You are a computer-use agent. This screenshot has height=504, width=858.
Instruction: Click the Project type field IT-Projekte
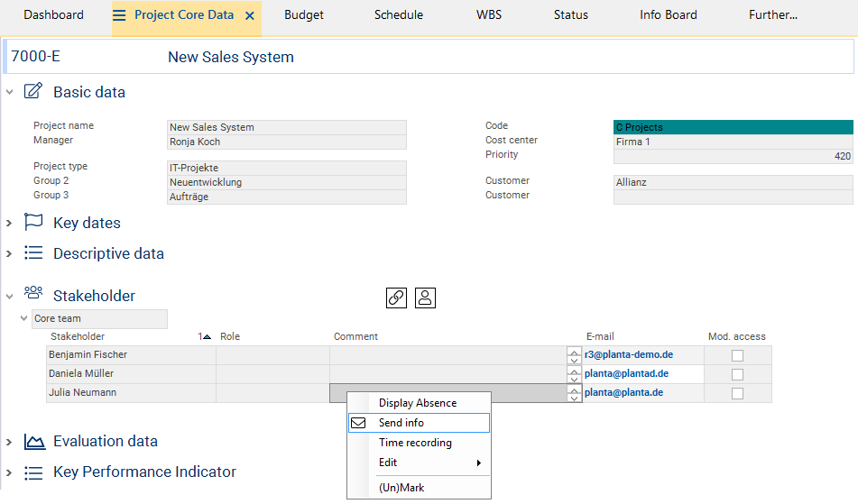pyautogui.click(x=287, y=168)
